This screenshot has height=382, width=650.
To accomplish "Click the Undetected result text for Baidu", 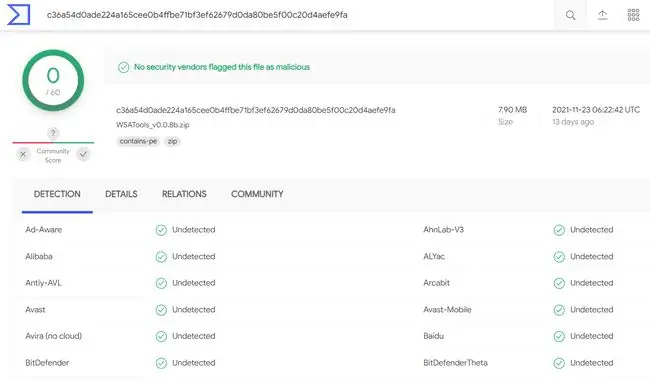I will click(592, 336).
